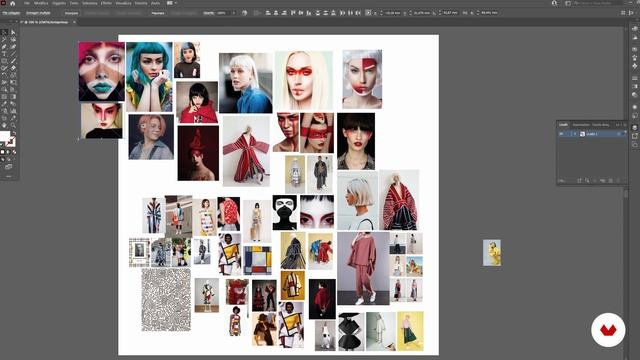Open the Modifica menu
Viewport: 640px width, 360px height.
coord(41,3)
